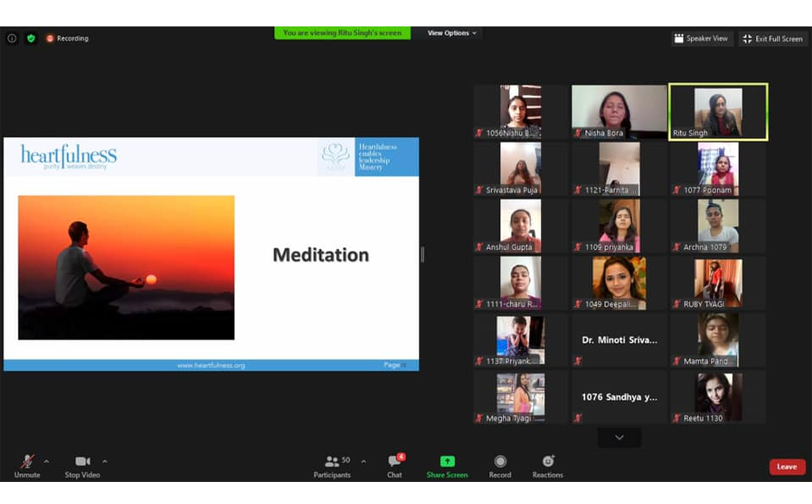Select Nisha Bora's video thumbnail
Viewport: 812px width, 504px height.
619,111
